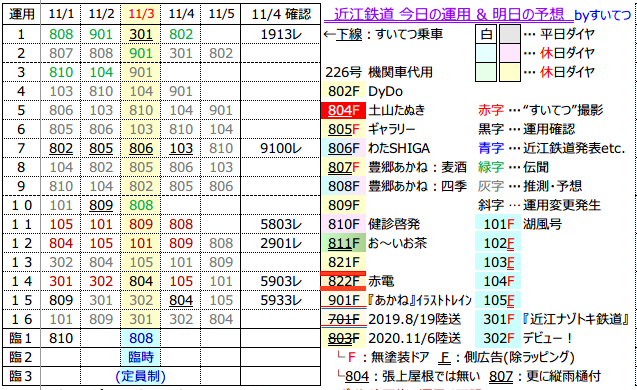Click the pale pink 休日ダイヤ swatch

pos(510,53)
